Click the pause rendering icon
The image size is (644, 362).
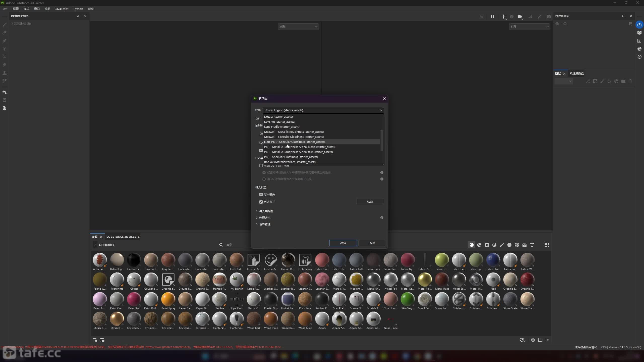(492, 17)
